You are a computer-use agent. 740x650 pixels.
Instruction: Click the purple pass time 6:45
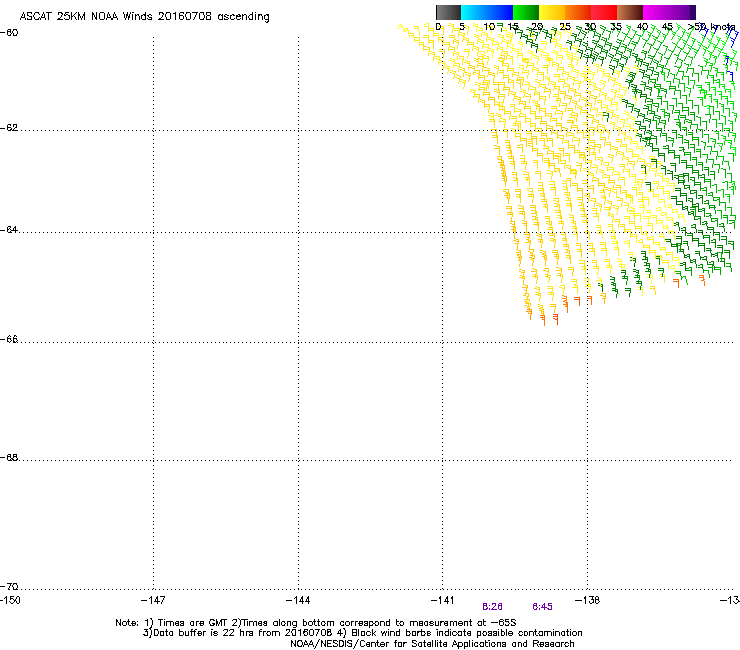pos(542,607)
